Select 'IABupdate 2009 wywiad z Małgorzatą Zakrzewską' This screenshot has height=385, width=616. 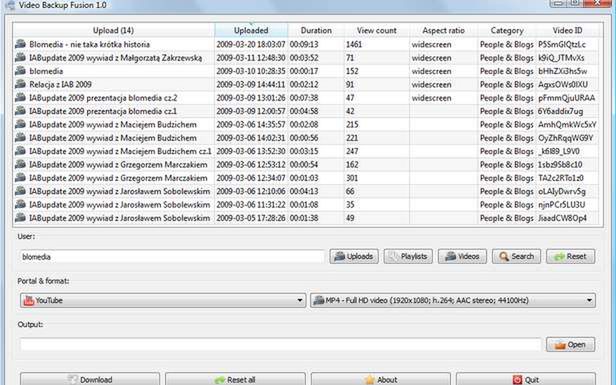306,58
